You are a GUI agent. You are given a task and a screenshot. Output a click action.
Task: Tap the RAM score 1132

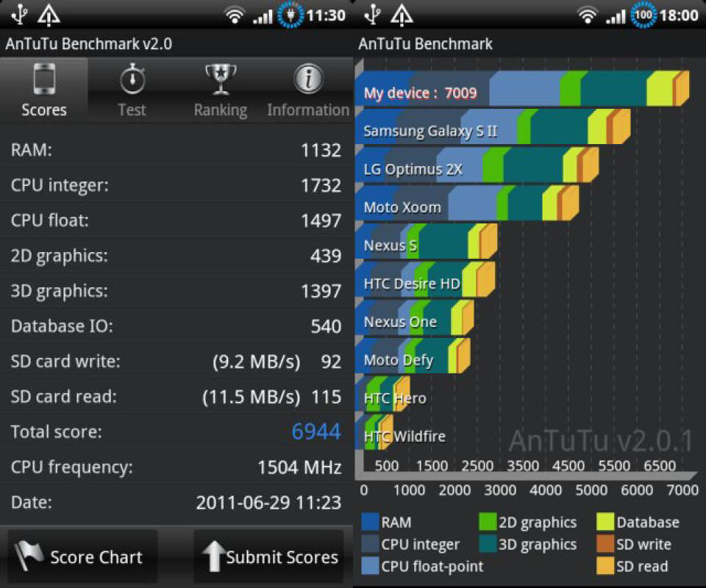tap(321, 150)
